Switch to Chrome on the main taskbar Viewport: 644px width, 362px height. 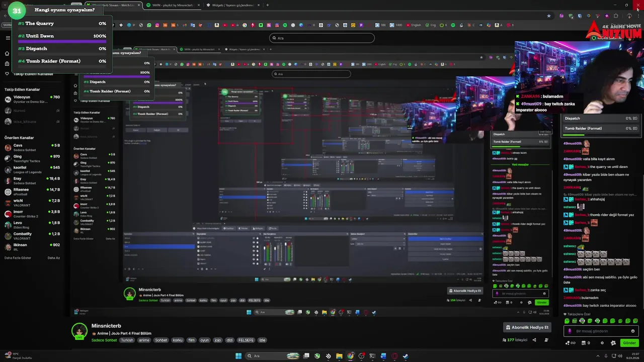click(350, 356)
